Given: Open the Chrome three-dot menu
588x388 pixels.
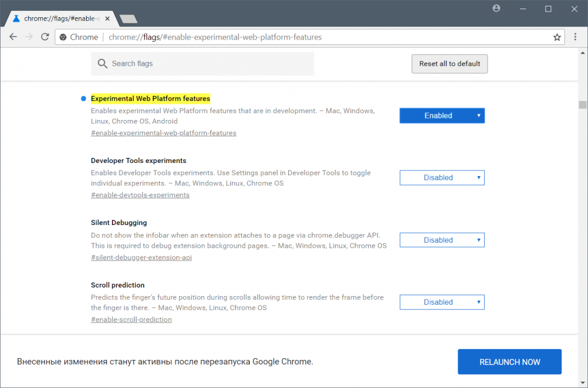Looking at the screenshot, I should coord(576,37).
